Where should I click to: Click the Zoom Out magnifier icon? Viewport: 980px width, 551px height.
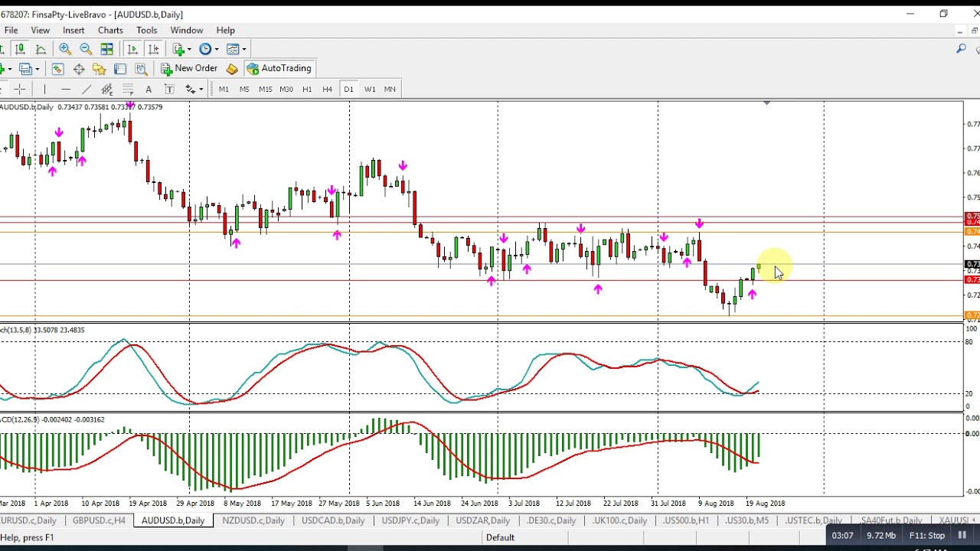point(86,49)
